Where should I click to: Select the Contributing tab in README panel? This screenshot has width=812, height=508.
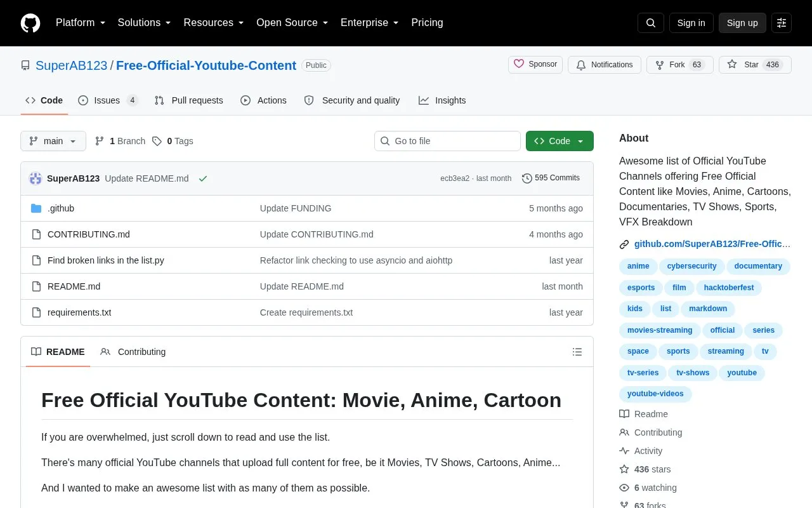click(x=133, y=352)
